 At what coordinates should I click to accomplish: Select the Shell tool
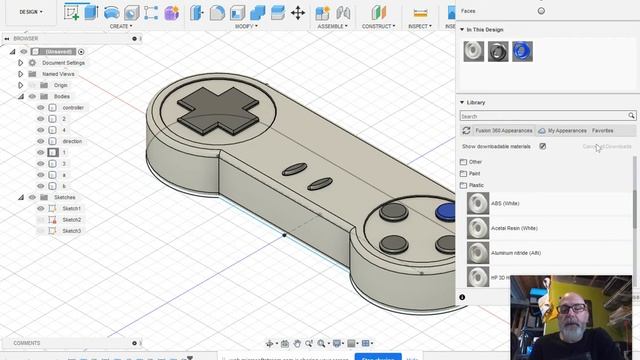pos(237,13)
